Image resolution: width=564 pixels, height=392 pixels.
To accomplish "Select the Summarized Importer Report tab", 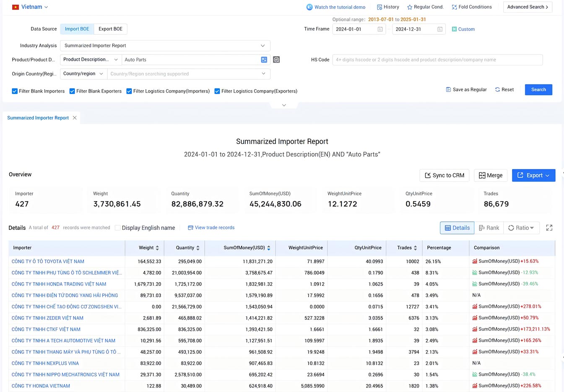I will coord(38,118).
